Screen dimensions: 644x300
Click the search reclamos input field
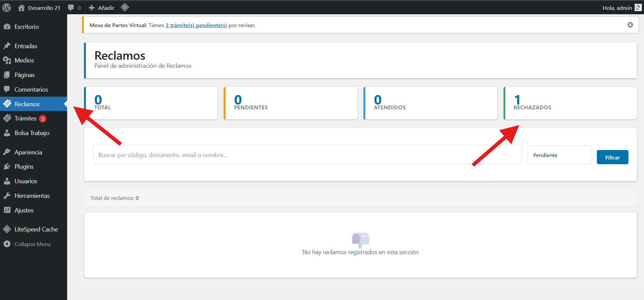(x=307, y=155)
